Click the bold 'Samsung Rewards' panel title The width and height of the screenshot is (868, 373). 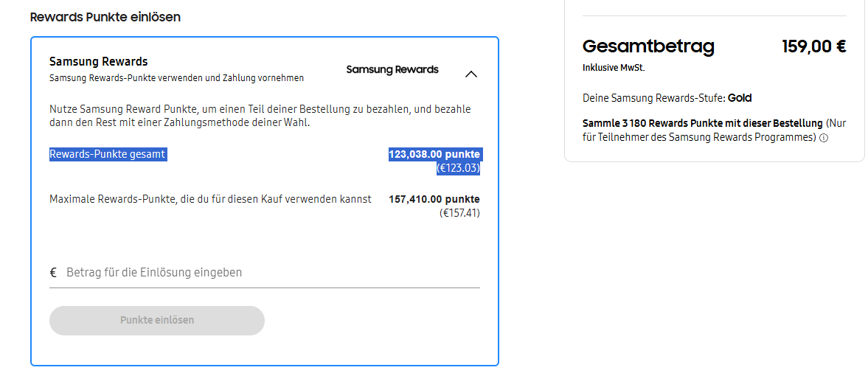[x=98, y=62]
